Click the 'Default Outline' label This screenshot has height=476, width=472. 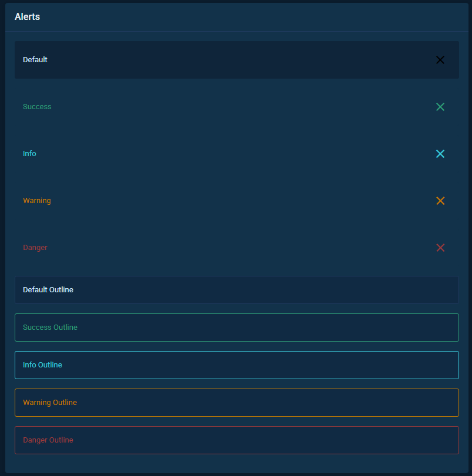48,290
